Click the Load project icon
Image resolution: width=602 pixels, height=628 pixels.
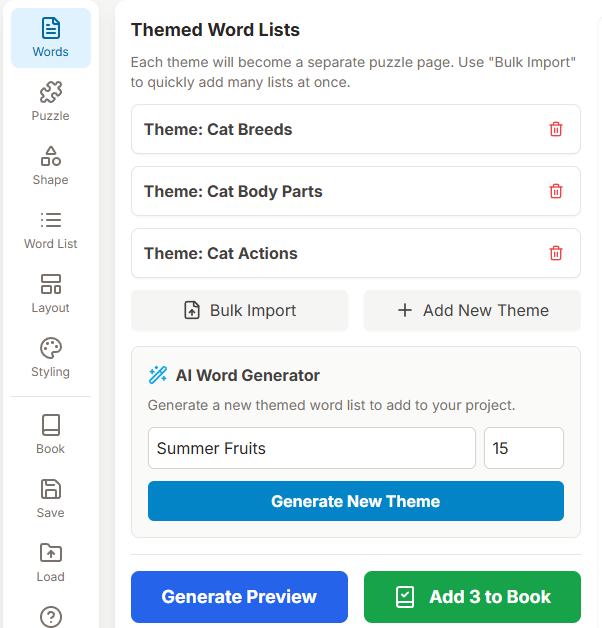tap(50, 563)
